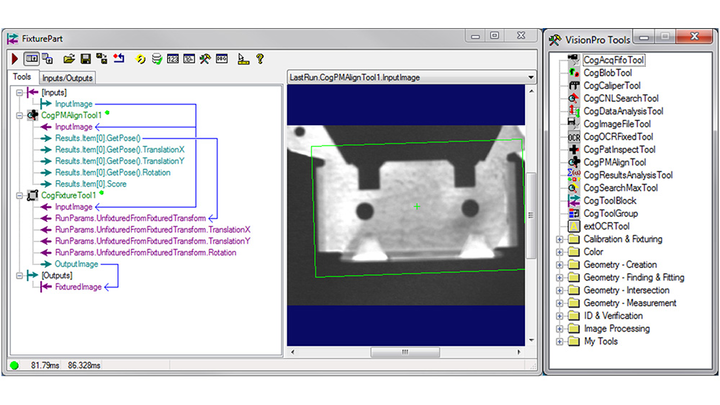Select CogBlobTool in VisionPro Tools list
The height and width of the screenshot is (405, 720).
(x=608, y=73)
